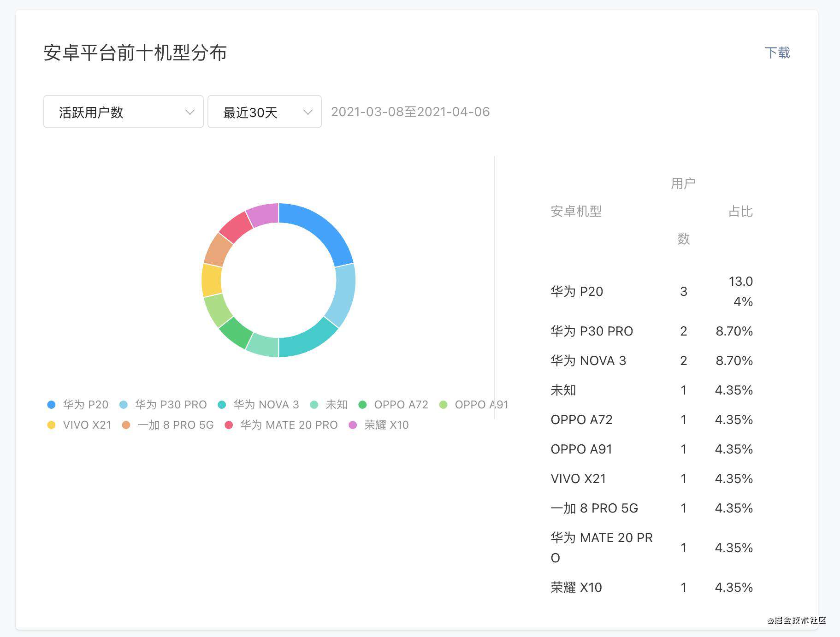
Task: Select 荣耀 X10 table row name
Action: 576,587
